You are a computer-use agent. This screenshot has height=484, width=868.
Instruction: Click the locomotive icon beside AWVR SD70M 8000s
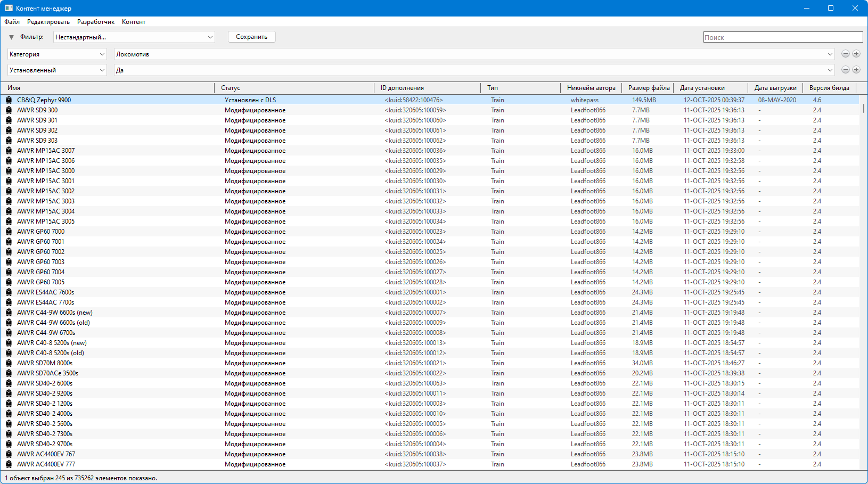[x=9, y=363]
